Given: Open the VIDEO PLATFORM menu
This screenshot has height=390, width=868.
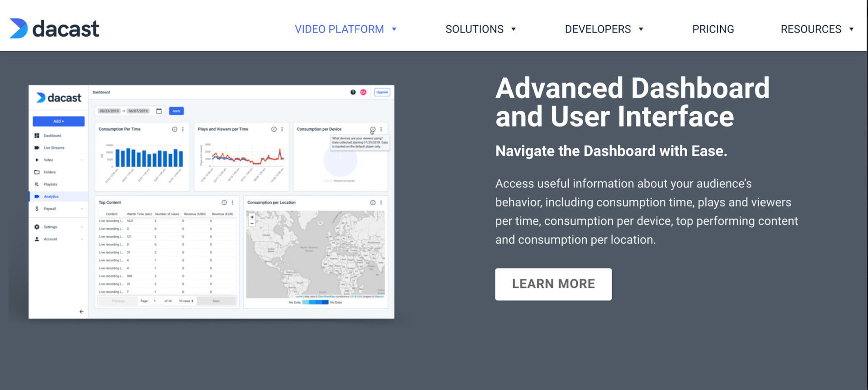Looking at the screenshot, I should coord(339,29).
